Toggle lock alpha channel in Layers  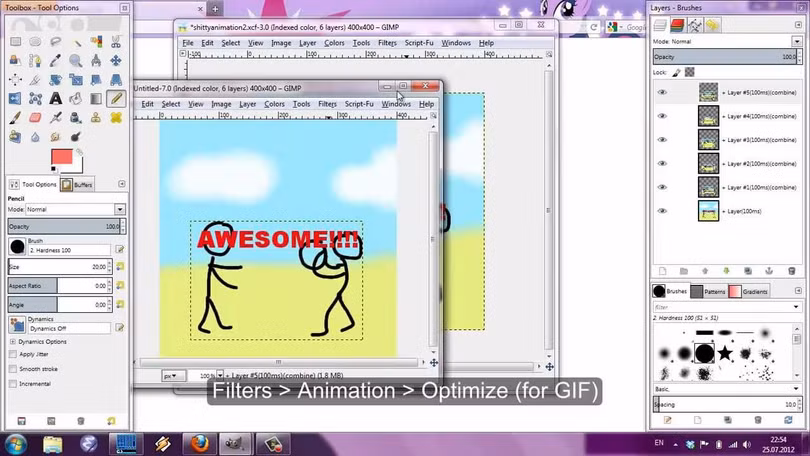[x=690, y=72]
